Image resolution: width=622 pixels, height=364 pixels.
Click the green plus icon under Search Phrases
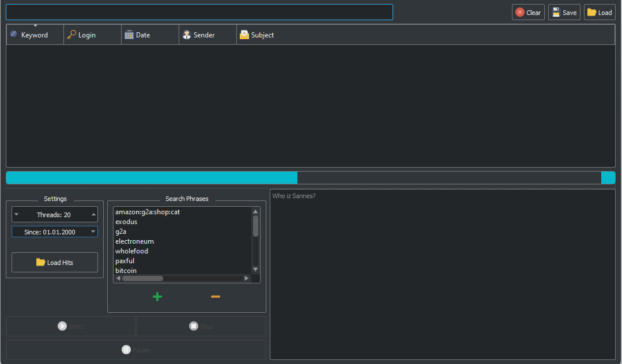click(x=157, y=296)
